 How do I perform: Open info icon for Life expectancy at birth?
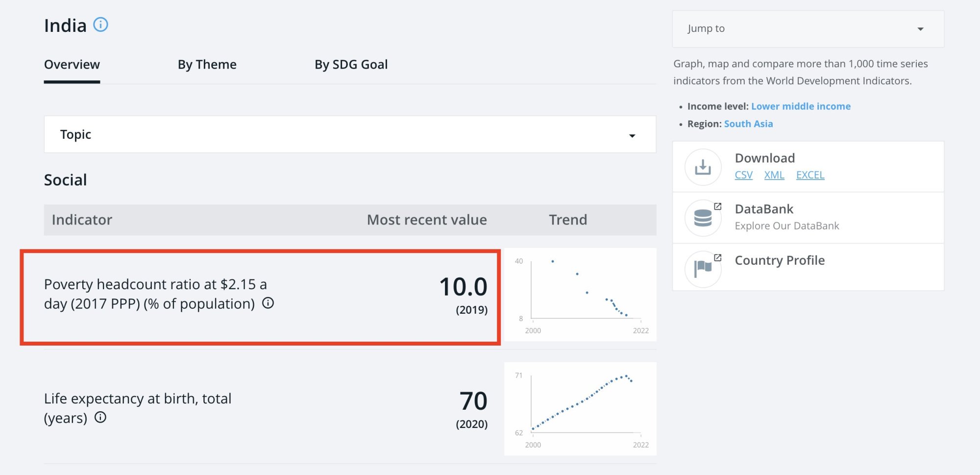[100, 417]
